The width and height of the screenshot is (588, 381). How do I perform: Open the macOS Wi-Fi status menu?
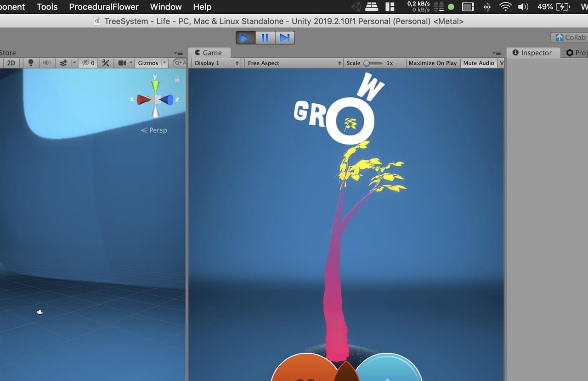[506, 7]
